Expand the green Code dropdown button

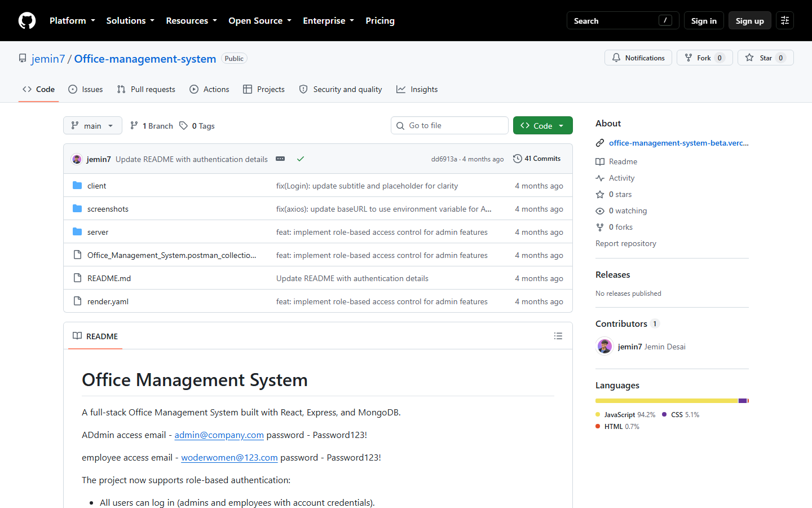click(542, 125)
